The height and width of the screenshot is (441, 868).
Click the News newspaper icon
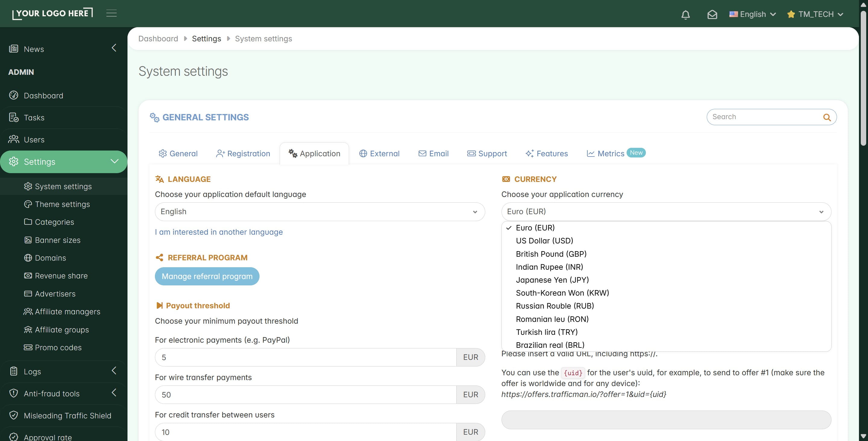[14, 49]
